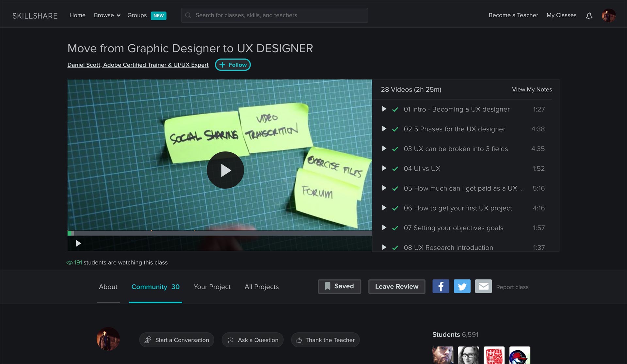Click the eye icon beside 191 students watching
This screenshot has height=364, width=627.
(70, 262)
